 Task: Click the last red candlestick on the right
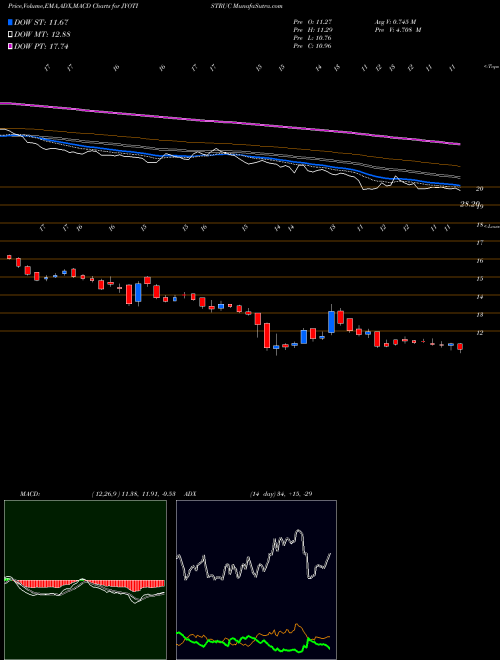click(x=460, y=347)
